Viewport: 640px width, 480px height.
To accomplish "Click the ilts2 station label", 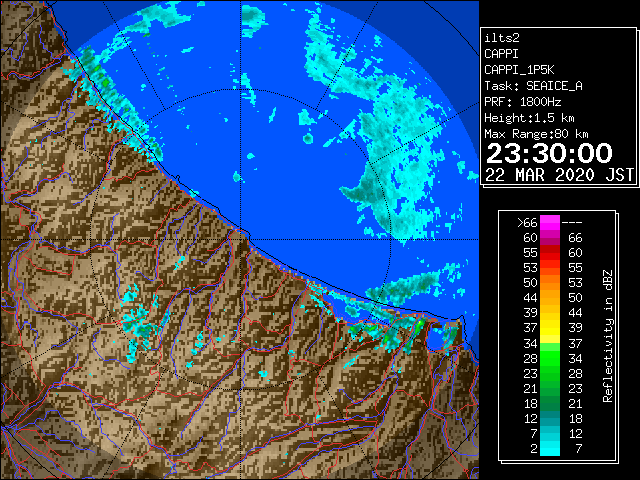I will click(x=502, y=38).
